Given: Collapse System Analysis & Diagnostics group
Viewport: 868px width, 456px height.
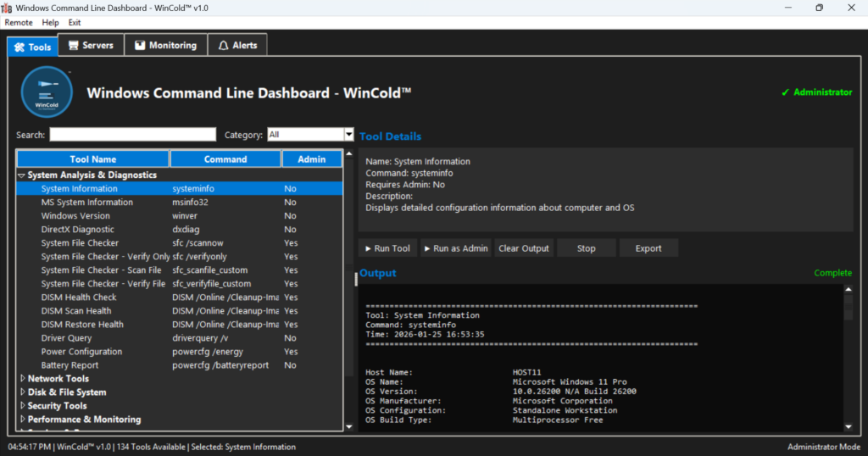Looking at the screenshot, I should pos(22,175).
